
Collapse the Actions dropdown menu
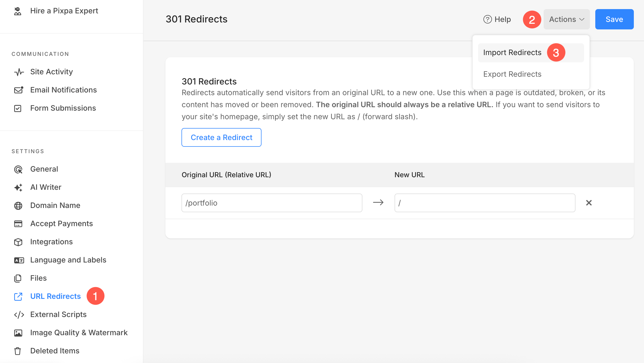click(x=566, y=19)
